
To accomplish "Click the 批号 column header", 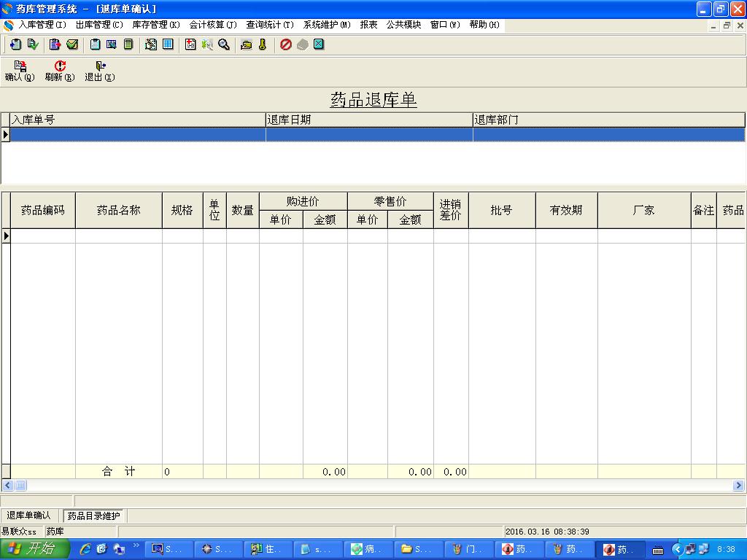I will tap(502, 211).
